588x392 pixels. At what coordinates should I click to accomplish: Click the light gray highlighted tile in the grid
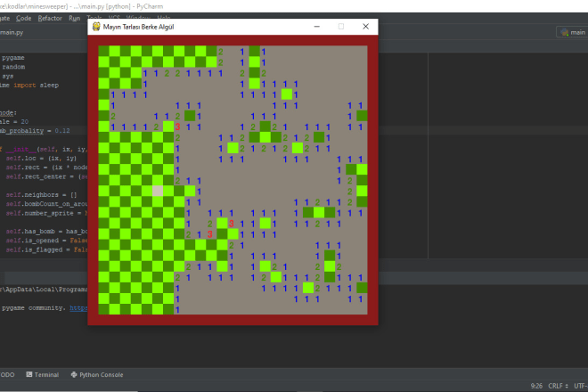click(x=159, y=191)
